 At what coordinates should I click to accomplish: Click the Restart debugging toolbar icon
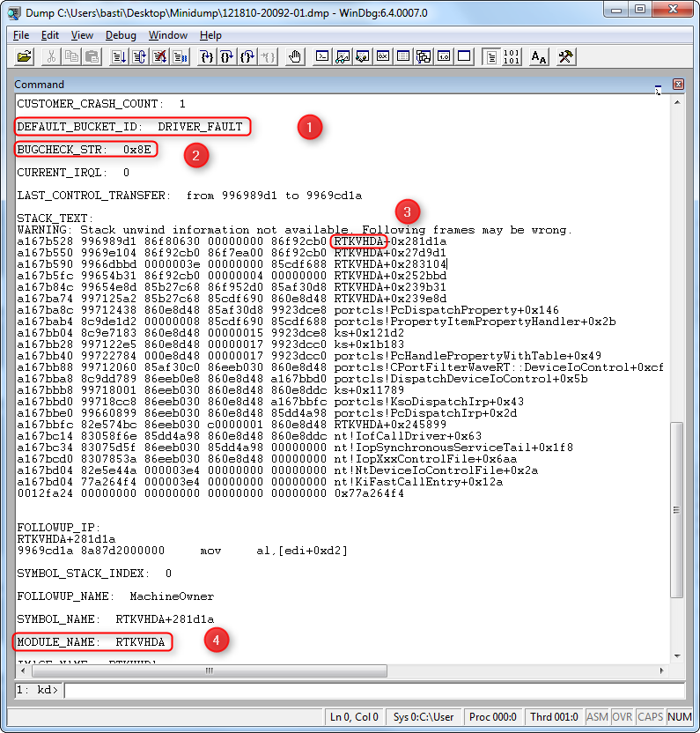click(x=138, y=56)
